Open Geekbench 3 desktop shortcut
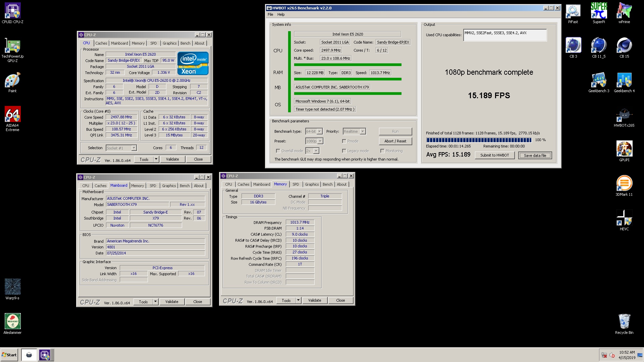This screenshot has width=644, height=362. click(x=599, y=82)
